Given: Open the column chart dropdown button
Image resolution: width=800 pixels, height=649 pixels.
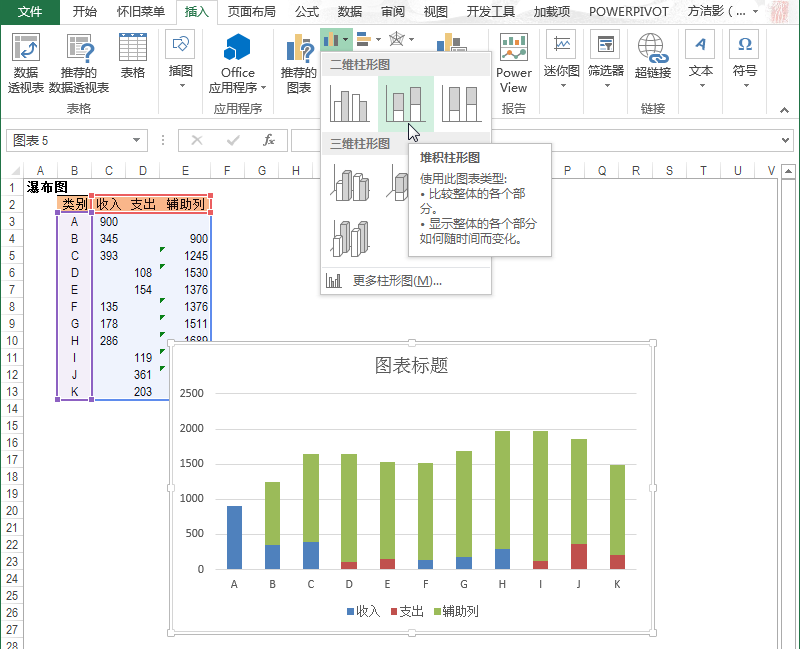Looking at the screenshot, I should click(x=336, y=39).
